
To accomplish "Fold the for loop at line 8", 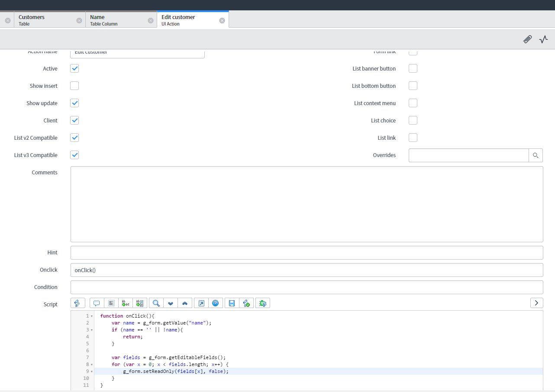I will coord(92,365).
